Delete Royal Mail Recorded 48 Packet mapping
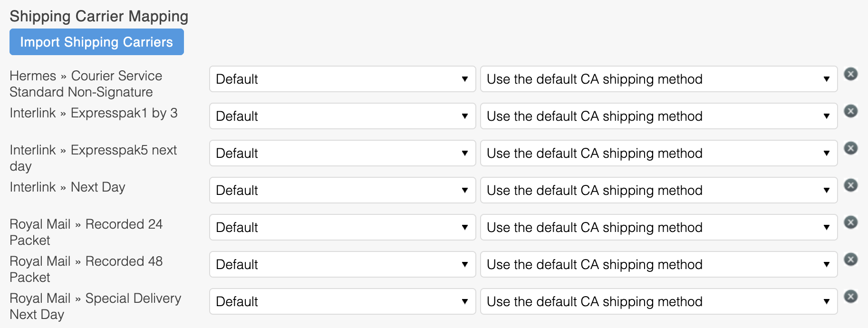Viewport: 868px width, 328px height. click(850, 260)
